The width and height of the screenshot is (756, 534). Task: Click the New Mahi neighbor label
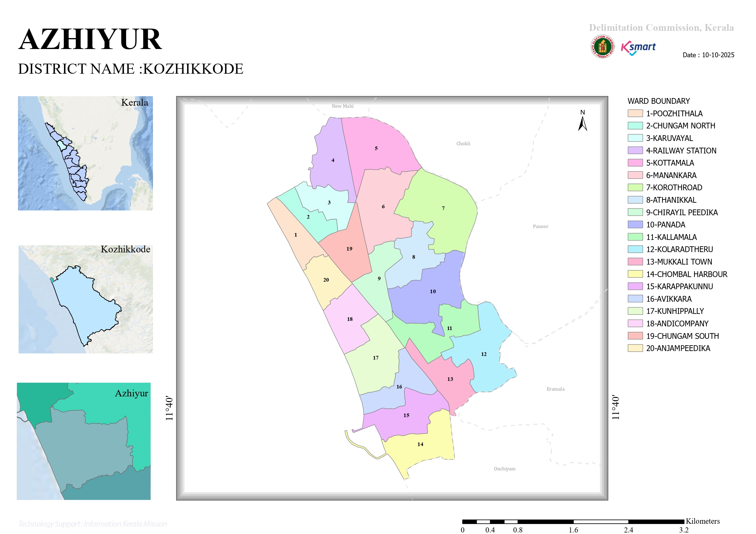[343, 106]
